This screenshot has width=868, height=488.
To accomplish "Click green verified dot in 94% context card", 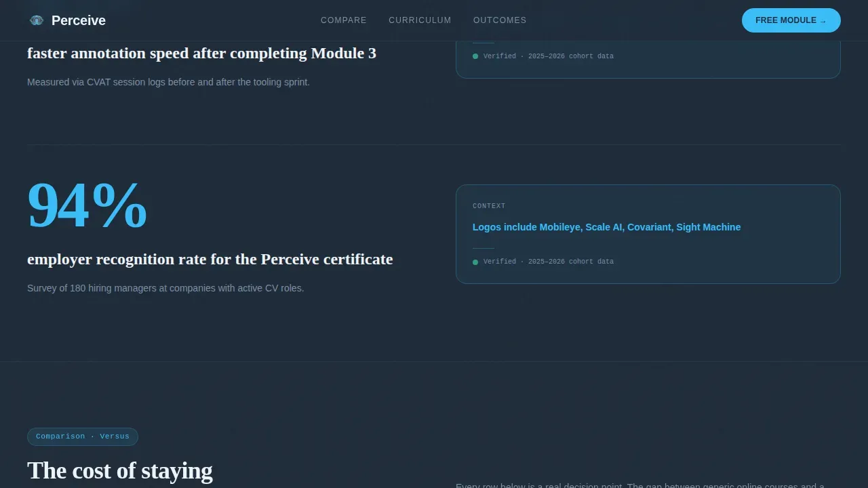I will [475, 262].
